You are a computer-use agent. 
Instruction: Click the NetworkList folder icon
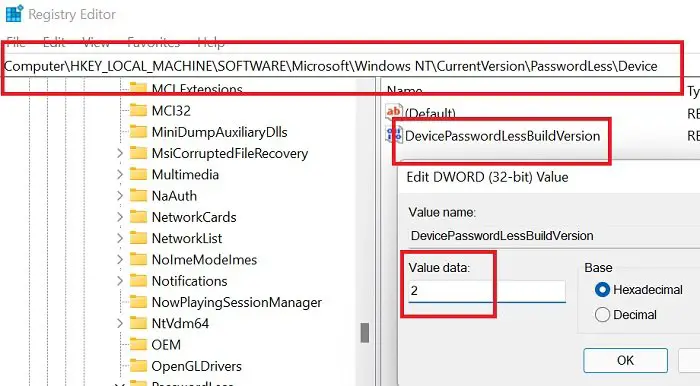138,238
